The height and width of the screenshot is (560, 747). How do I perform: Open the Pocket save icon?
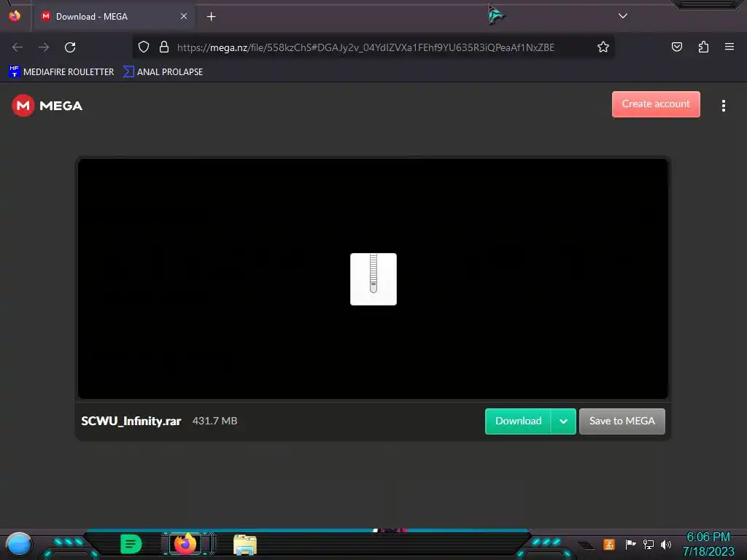click(x=676, y=47)
